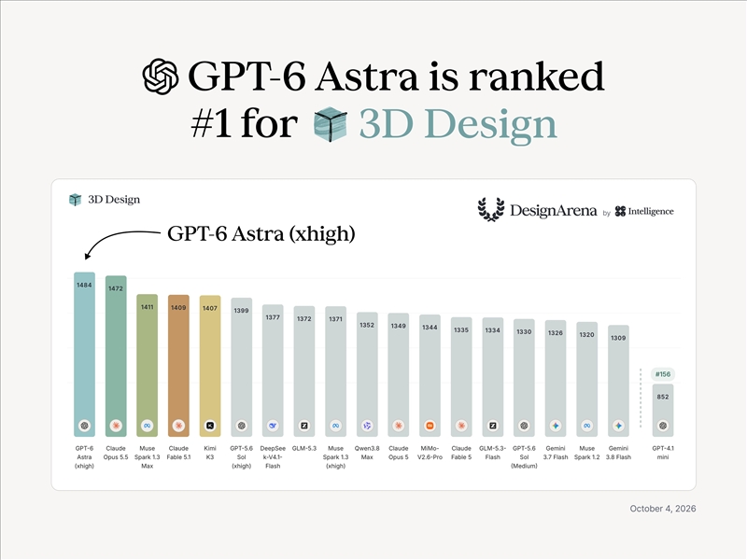Click the score value "1472"
The height and width of the screenshot is (560, 747).
[116, 288]
